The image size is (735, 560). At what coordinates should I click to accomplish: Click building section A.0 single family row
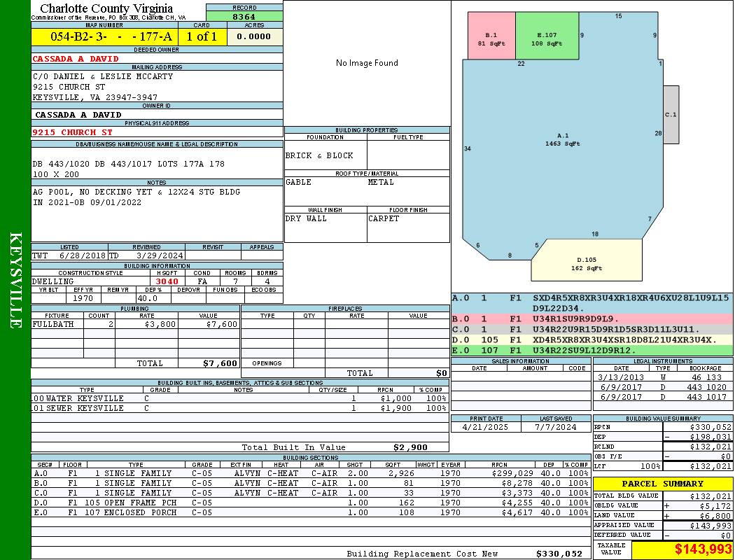[x=311, y=474]
